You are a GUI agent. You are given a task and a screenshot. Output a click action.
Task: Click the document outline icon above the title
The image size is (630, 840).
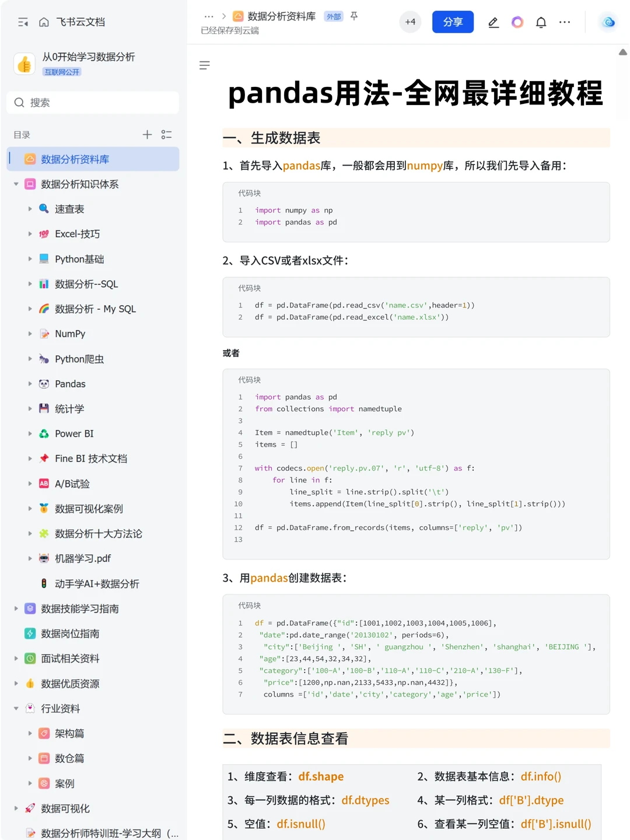click(205, 65)
